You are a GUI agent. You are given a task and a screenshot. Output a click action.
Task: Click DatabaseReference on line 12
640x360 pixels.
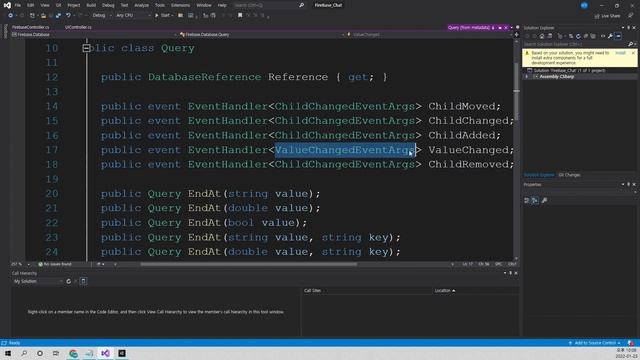click(x=204, y=77)
